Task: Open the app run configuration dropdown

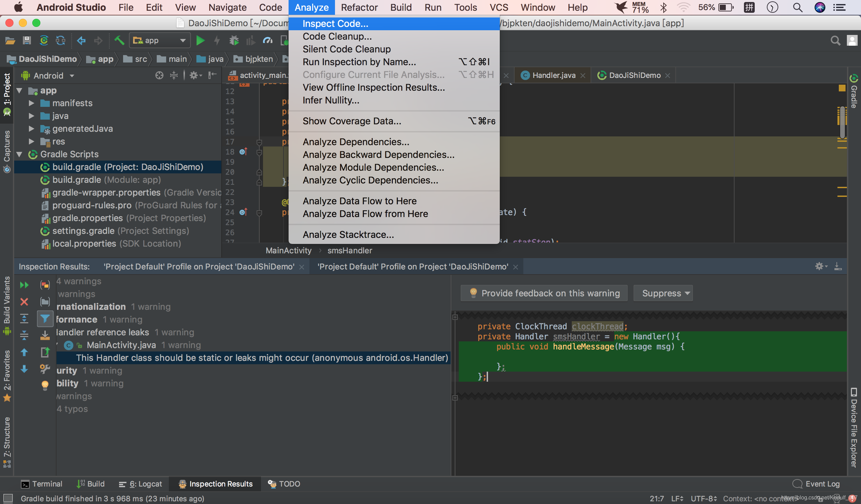Action: (x=159, y=41)
